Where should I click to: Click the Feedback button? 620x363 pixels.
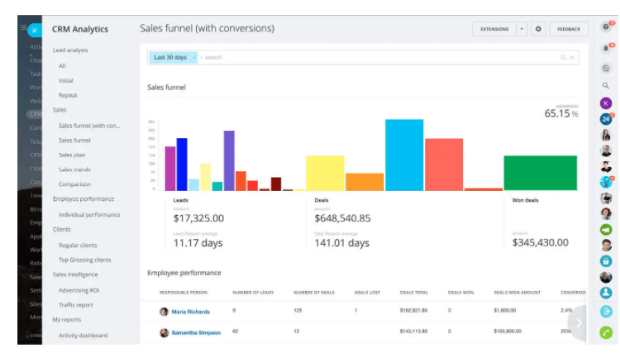(x=569, y=29)
